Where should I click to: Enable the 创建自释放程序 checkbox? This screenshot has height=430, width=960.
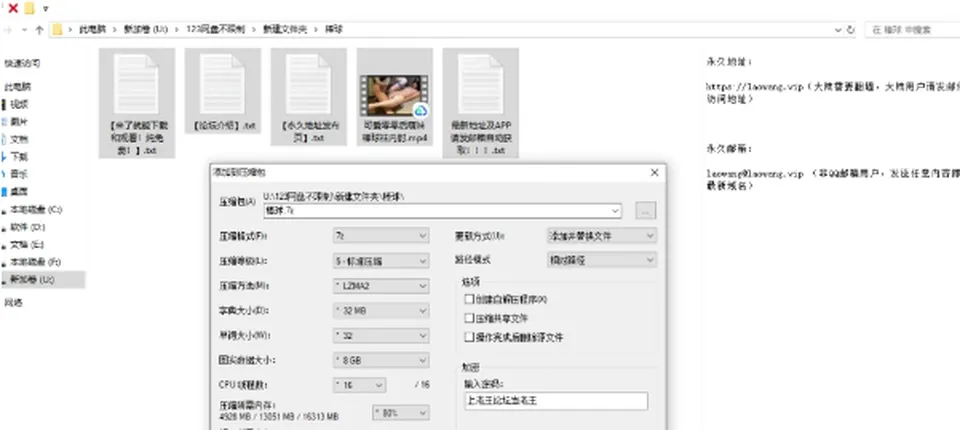tap(470, 300)
